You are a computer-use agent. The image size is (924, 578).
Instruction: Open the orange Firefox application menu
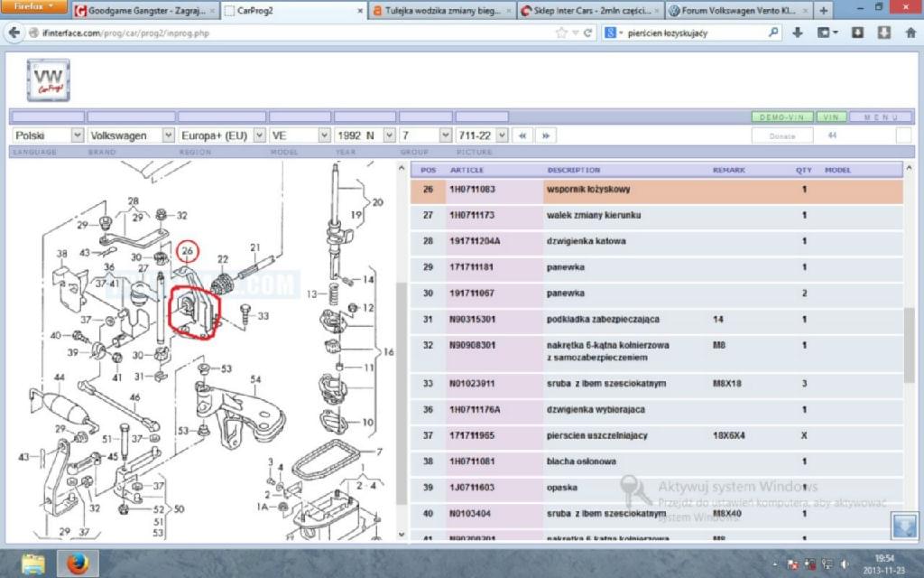click(33, 7)
